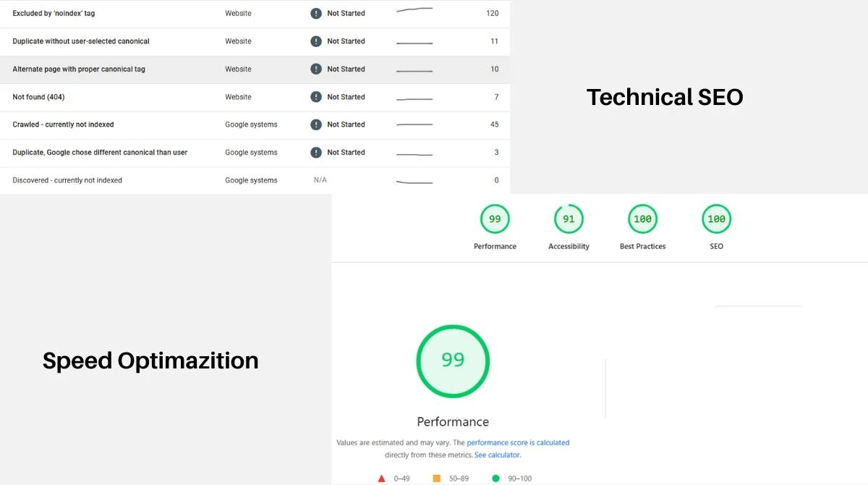Image resolution: width=868 pixels, height=485 pixels.
Task: Click the 'Accessibility' label
Action: 569,246
